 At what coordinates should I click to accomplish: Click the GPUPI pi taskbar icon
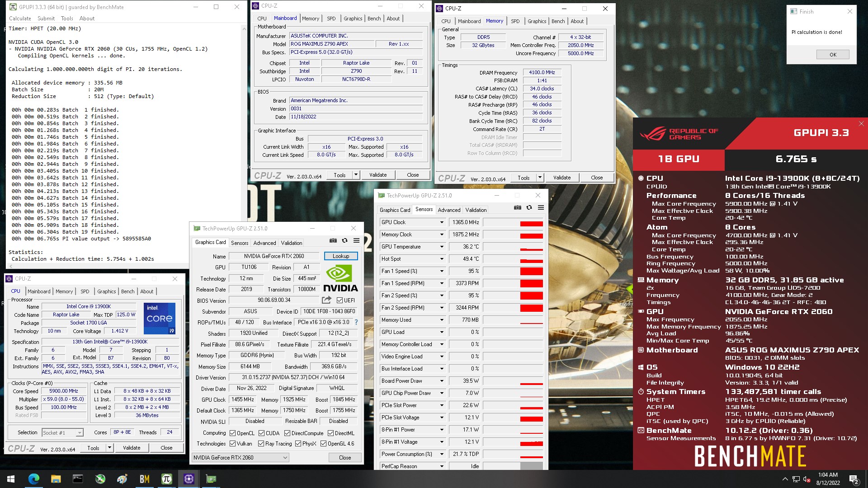[167, 479]
